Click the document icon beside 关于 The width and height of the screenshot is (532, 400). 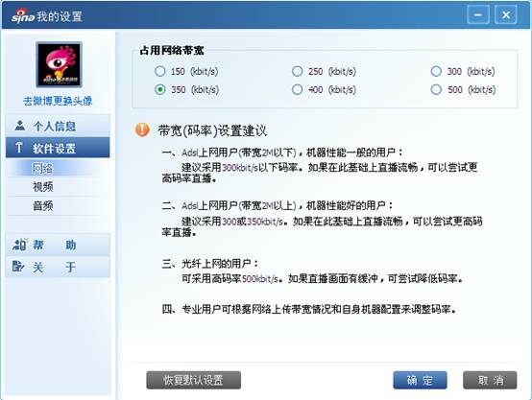pyautogui.click(x=18, y=266)
